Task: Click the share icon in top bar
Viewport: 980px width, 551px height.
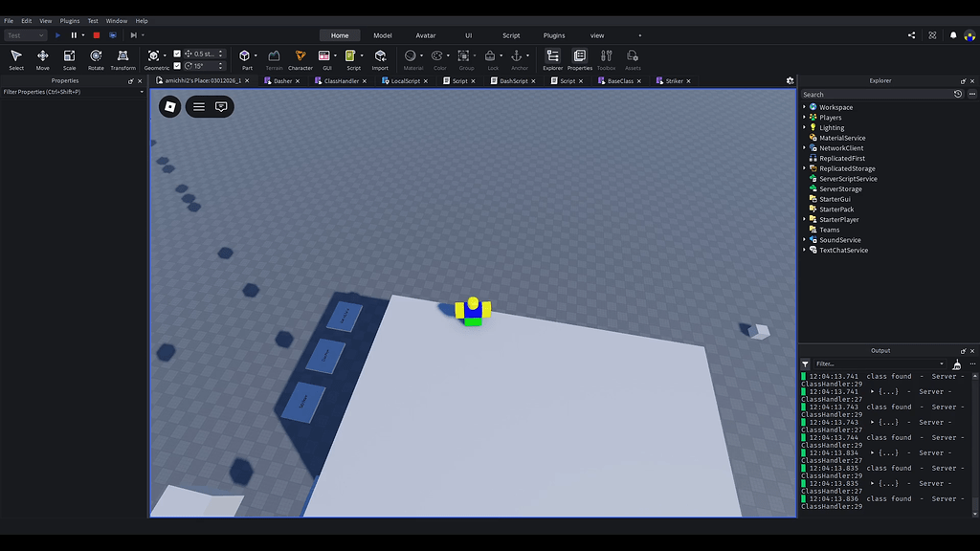Action: coord(911,35)
